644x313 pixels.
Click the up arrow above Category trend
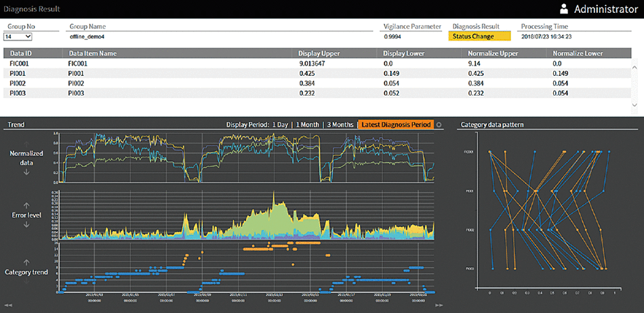(26, 262)
